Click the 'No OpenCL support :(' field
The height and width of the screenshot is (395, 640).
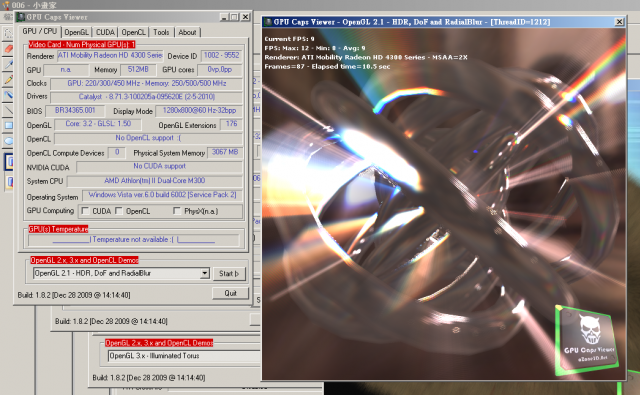[149, 138]
